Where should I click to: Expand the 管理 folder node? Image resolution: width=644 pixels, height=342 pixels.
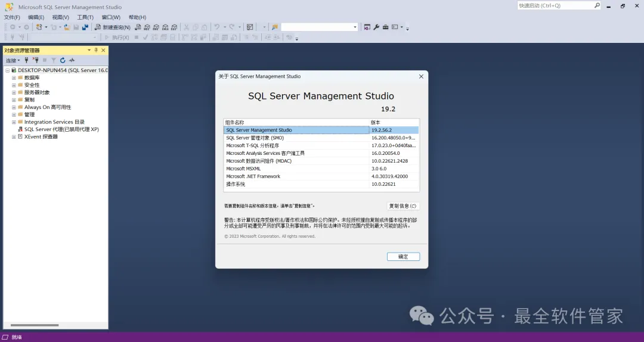tap(14, 114)
